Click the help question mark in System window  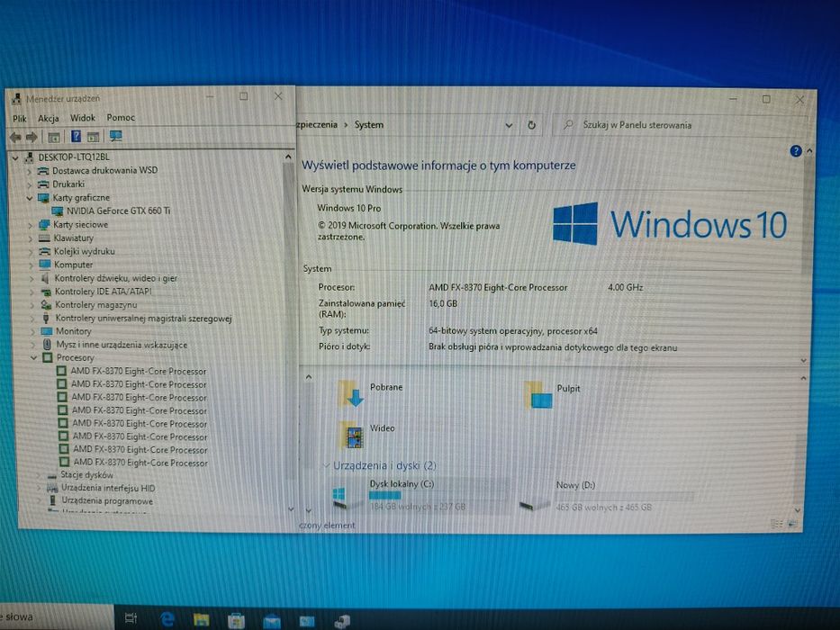point(796,151)
